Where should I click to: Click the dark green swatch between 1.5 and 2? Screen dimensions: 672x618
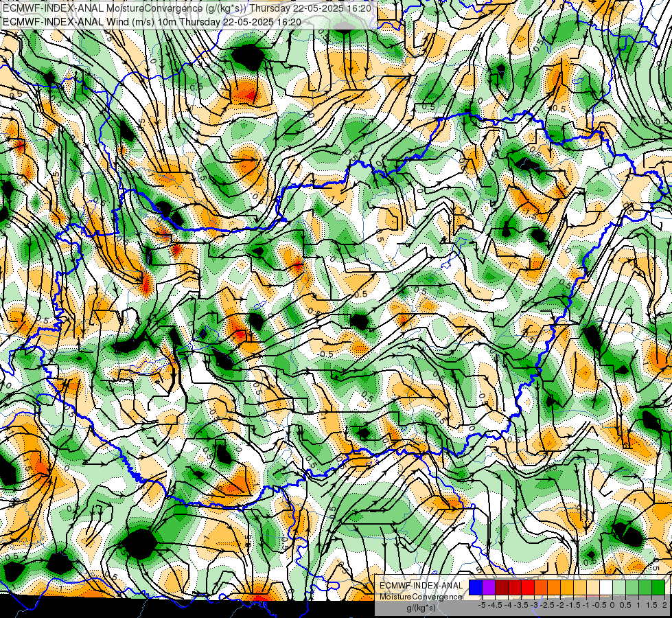point(658,587)
